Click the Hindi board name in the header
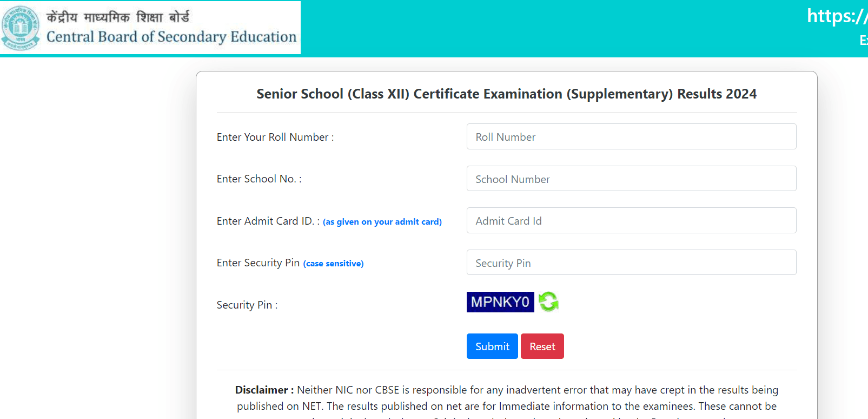Image resolution: width=868 pixels, height=419 pixels. [x=118, y=17]
